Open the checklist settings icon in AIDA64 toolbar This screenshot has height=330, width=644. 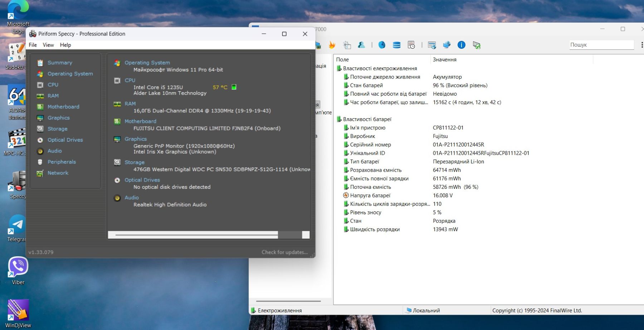[x=347, y=45]
